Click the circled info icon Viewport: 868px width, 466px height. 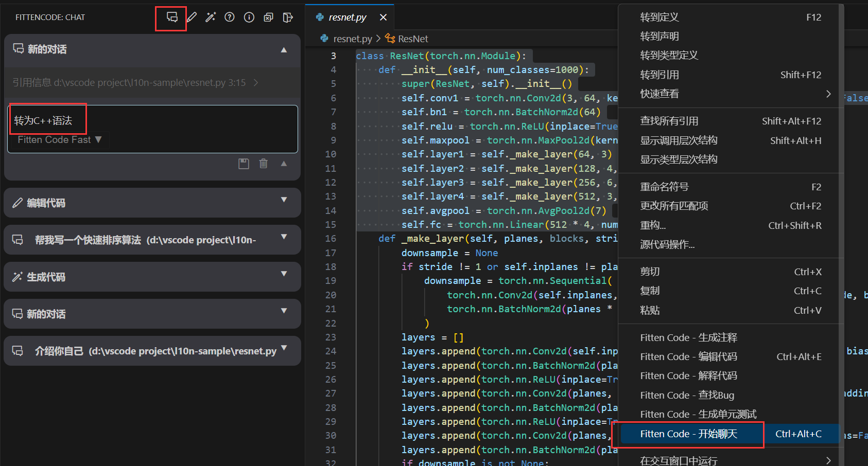249,17
